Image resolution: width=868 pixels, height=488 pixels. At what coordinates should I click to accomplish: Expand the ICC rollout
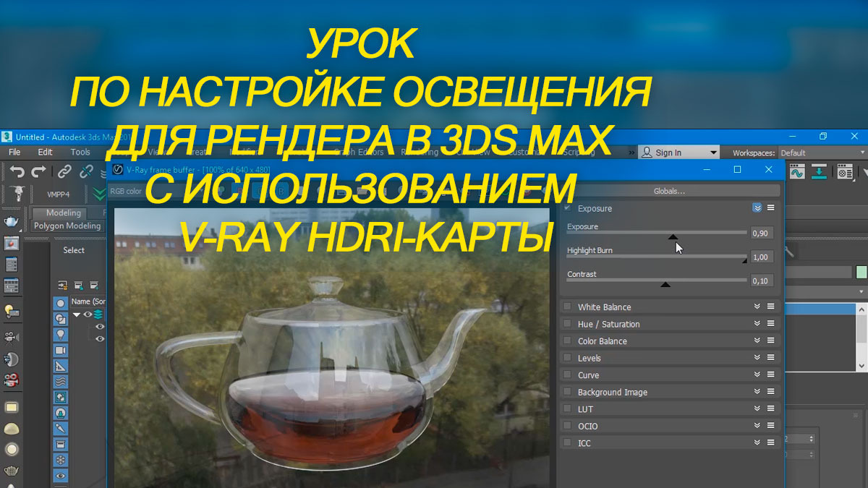click(757, 442)
